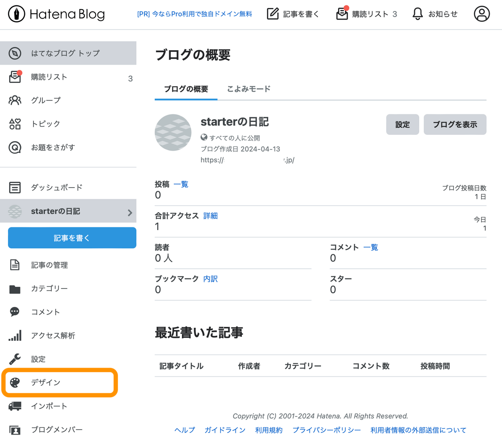This screenshot has width=502, height=448.
Task: Click the 設定 wrench icon in the sidebar
Action: [x=15, y=359]
